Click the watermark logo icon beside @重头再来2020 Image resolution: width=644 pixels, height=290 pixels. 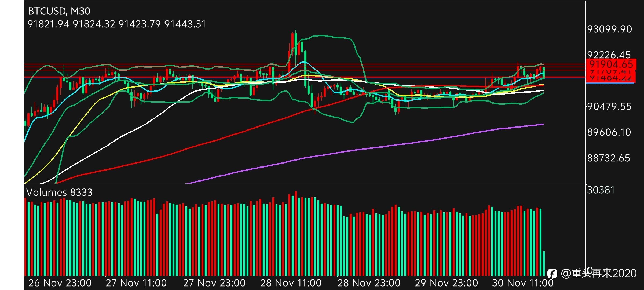pos(552,274)
